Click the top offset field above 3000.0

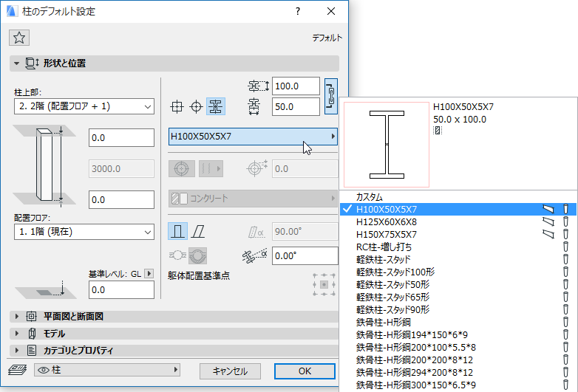coord(121,137)
